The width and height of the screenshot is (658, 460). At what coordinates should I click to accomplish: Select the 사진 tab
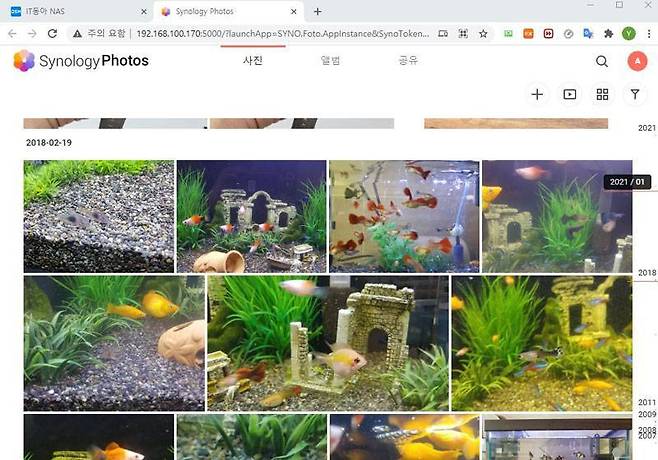[x=253, y=61]
